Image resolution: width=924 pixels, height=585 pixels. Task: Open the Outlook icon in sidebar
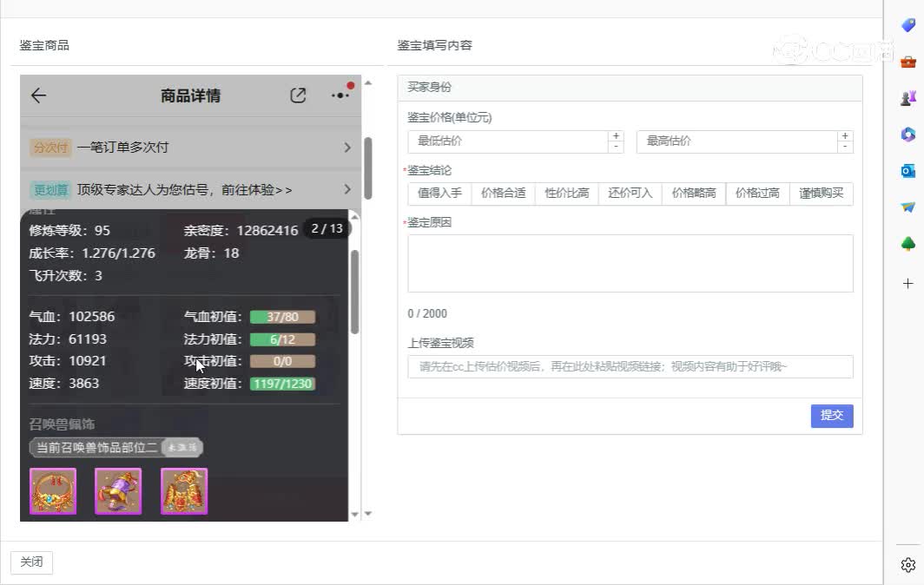[908, 171]
